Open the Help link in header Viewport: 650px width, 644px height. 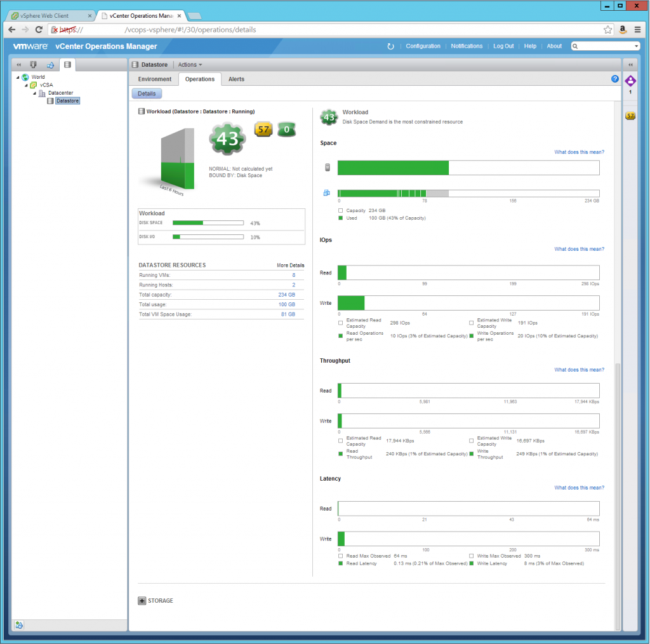pyautogui.click(x=530, y=46)
